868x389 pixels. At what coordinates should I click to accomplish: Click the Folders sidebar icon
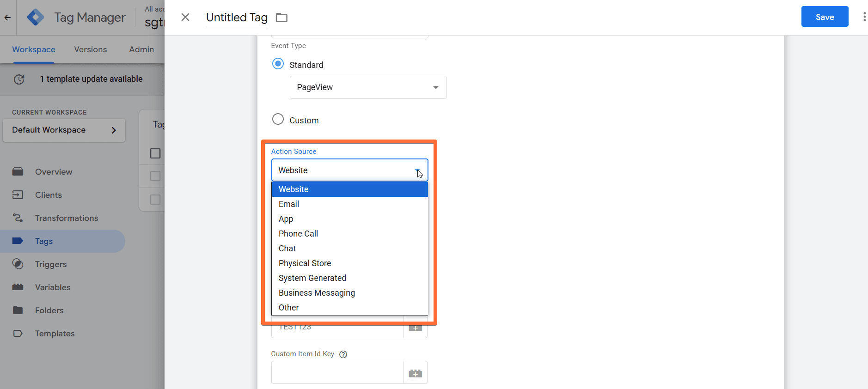click(x=18, y=310)
